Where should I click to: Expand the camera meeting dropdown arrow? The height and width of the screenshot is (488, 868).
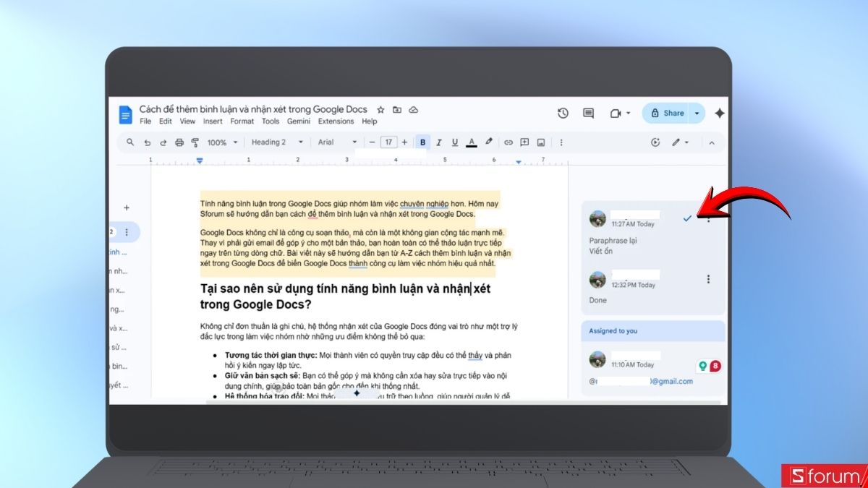629,114
